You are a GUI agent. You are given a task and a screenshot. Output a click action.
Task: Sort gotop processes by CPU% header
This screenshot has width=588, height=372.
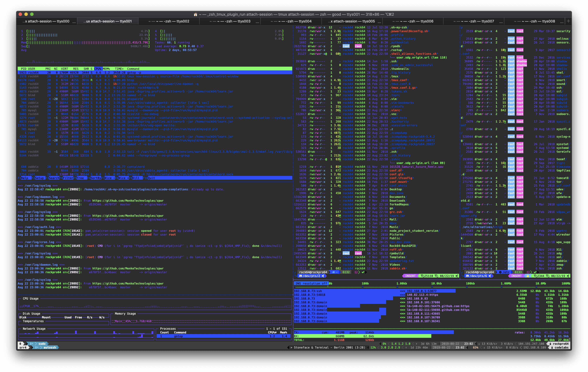tap(272, 332)
